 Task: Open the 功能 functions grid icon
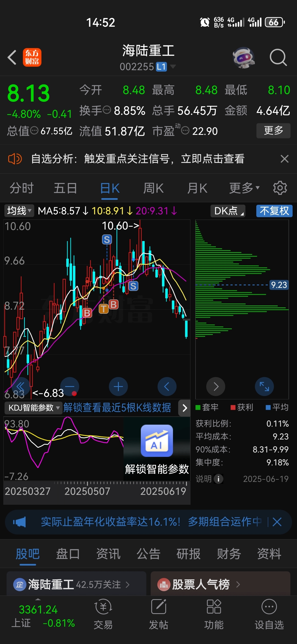[x=214, y=614]
